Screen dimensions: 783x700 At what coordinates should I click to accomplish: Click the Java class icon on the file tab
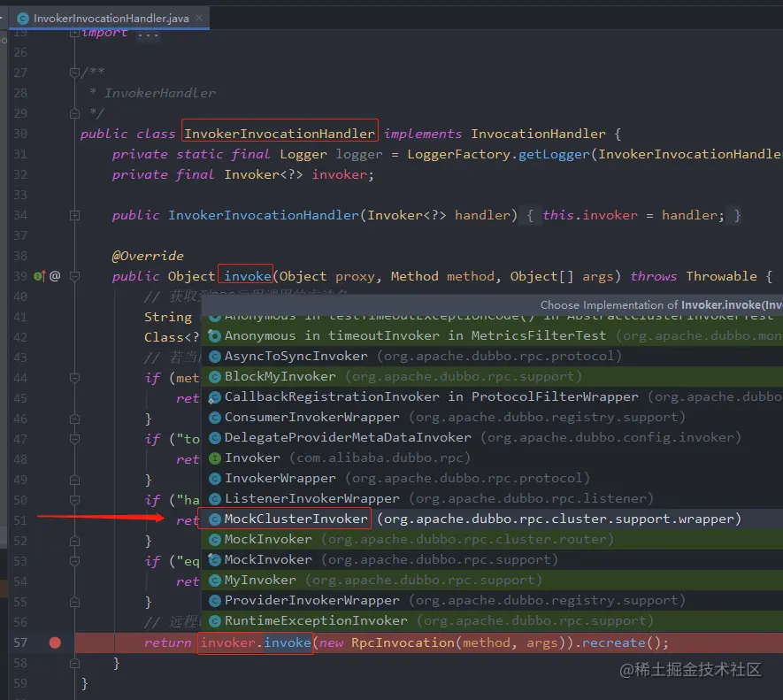[x=22, y=19]
